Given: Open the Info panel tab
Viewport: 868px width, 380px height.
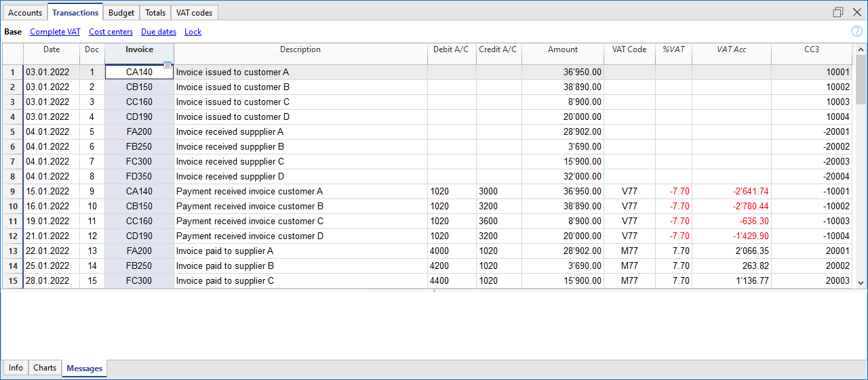Looking at the screenshot, I should tap(16, 368).
